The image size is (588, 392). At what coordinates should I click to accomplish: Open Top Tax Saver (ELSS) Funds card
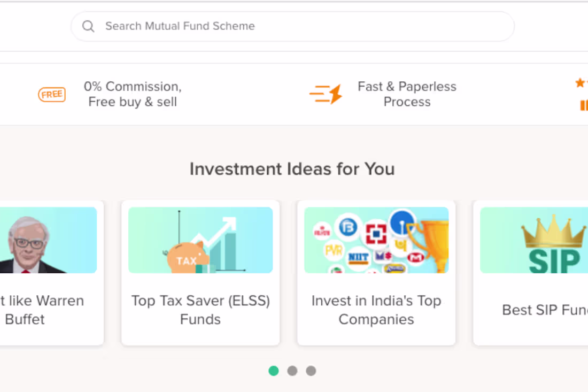[x=200, y=273]
